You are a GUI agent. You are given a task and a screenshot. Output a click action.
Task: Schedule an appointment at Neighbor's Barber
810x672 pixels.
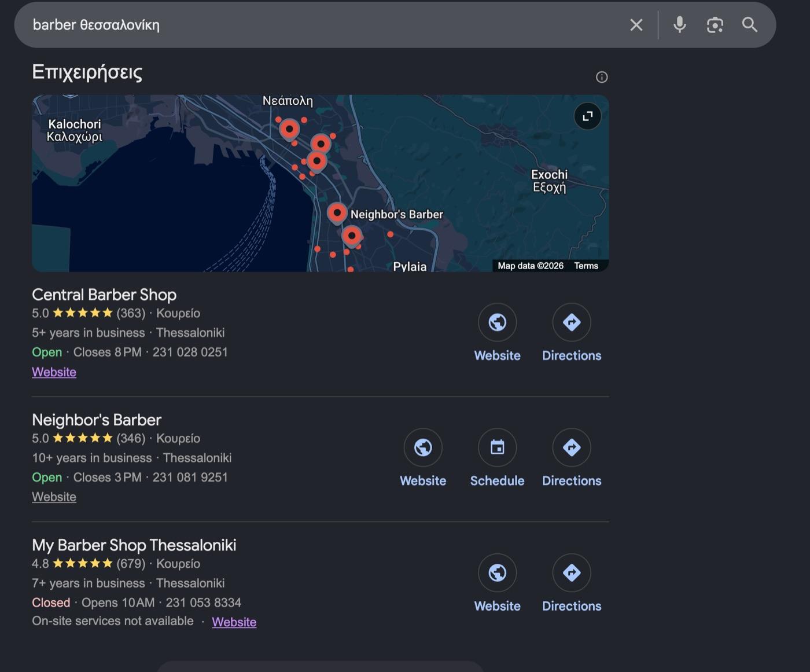[x=497, y=447]
